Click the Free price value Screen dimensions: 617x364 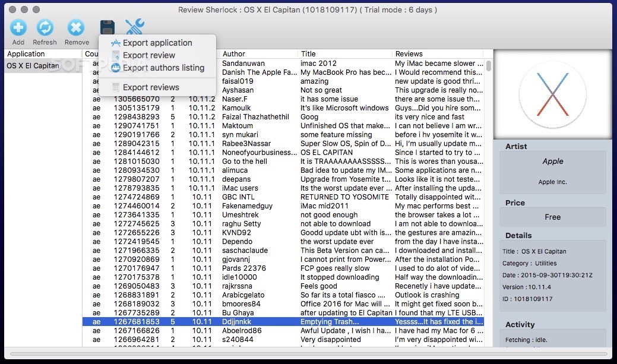(552, 217)
